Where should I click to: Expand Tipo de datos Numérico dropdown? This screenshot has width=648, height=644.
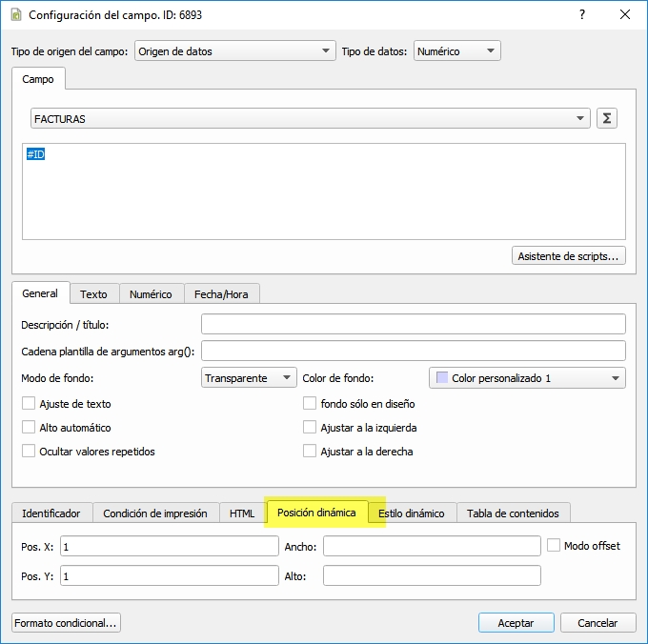pos(456,51)
